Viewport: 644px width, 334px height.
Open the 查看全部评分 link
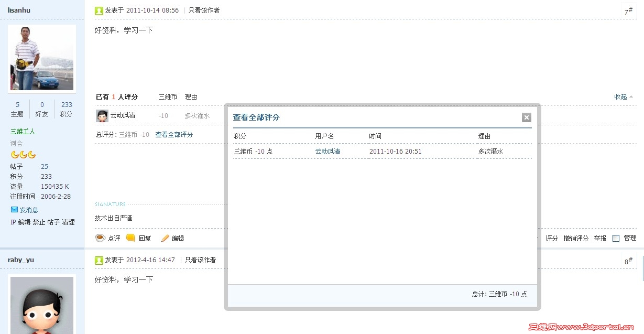(175, 134)
